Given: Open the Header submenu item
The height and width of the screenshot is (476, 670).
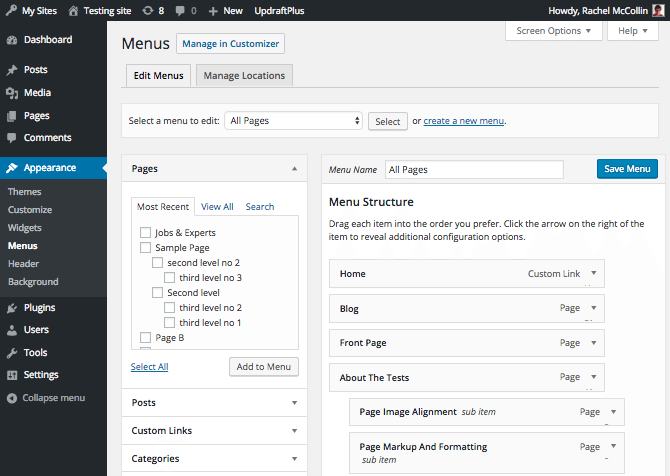Looking at the screenshot, I should (x=24, y=264).
